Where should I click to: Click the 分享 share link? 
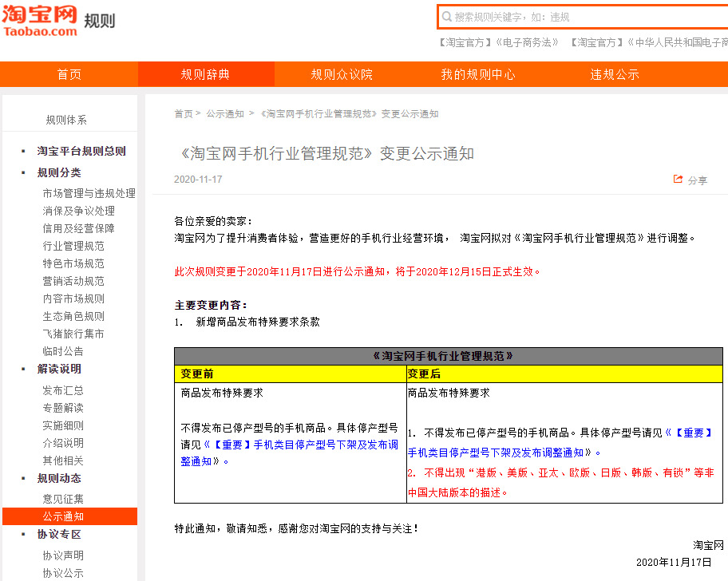click(x=698, y=180)
